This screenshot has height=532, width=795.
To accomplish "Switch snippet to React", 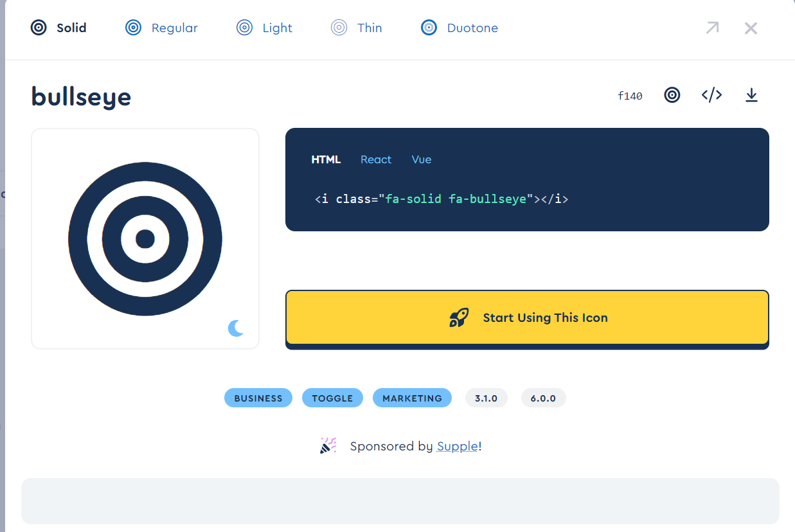I will pos(376,159).
